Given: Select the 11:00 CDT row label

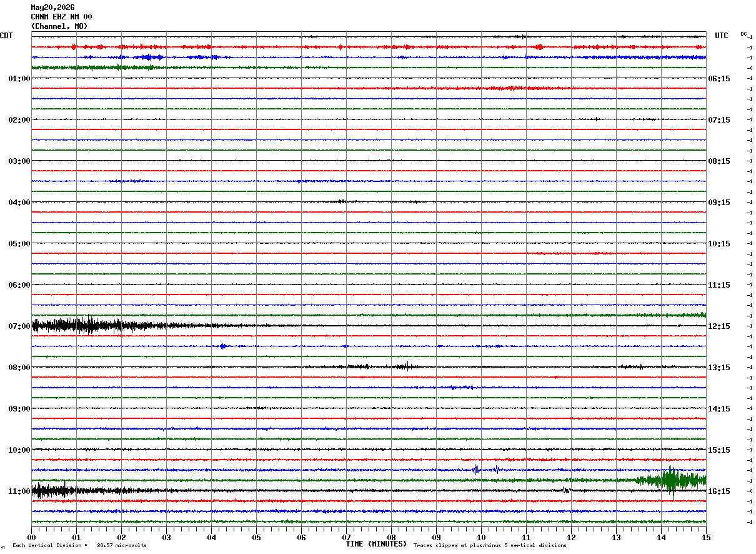Looking at the screenshot, I should (19, 491).
